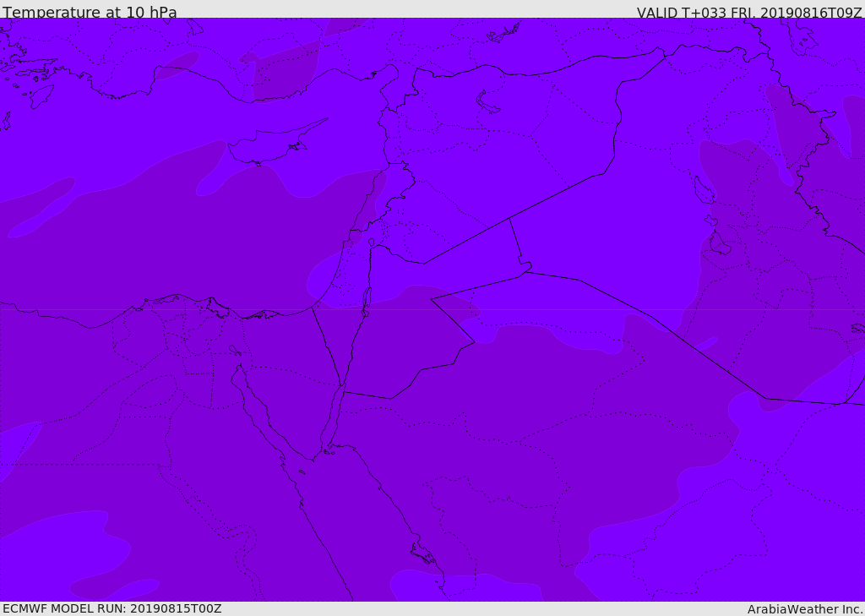Click the 'Temperature at 10 hPa' title text

point(90,12)
